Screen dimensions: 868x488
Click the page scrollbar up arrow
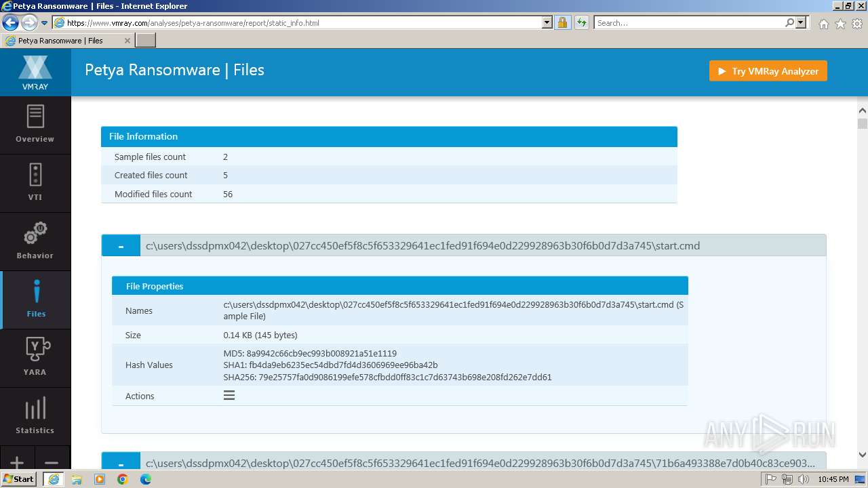tap(863, 111)
